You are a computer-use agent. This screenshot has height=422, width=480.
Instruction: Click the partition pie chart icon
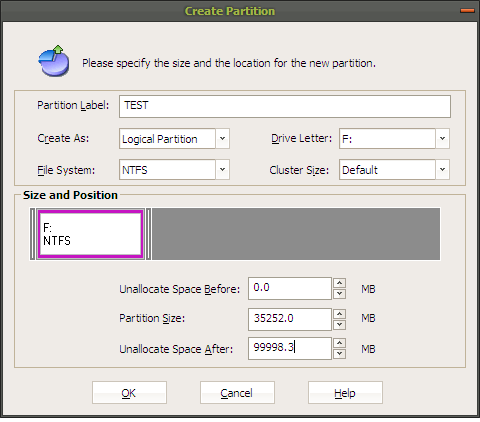54,61
